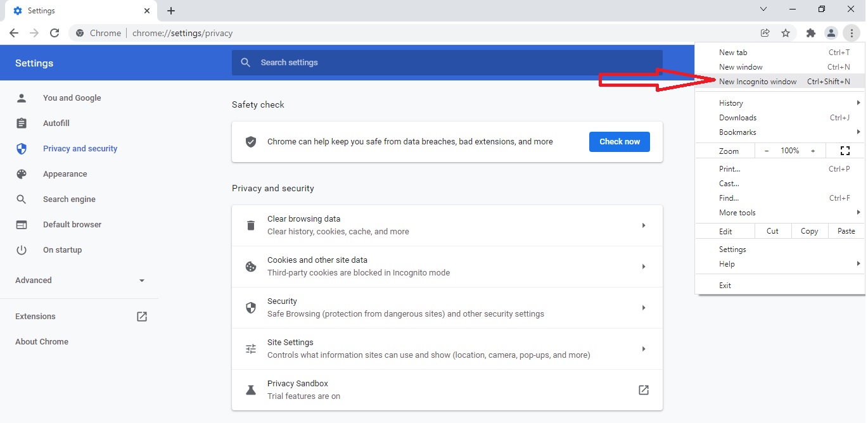Open About Chrome in sidebar
868x423 pixels.
pos(42,342)
